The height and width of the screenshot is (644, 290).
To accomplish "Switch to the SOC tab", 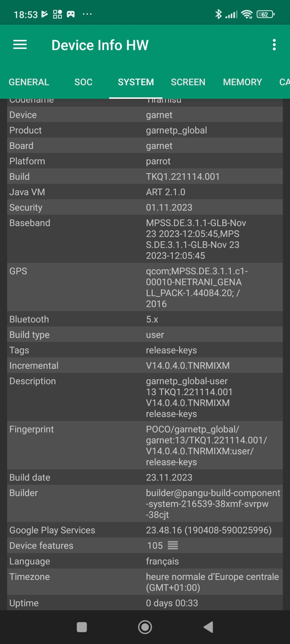I will pos(83,82).
